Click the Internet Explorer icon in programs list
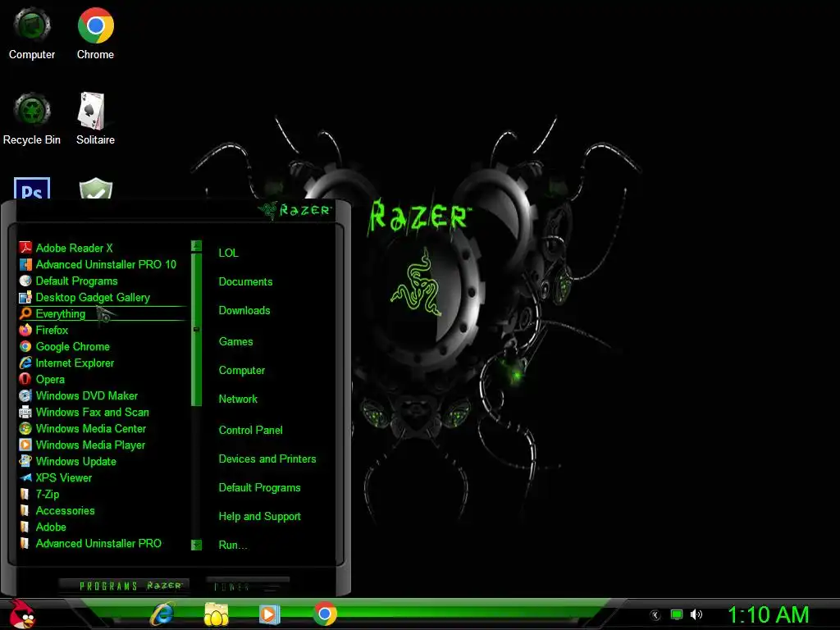This screenshot has width=840, height=630. [x=25, y=363]
